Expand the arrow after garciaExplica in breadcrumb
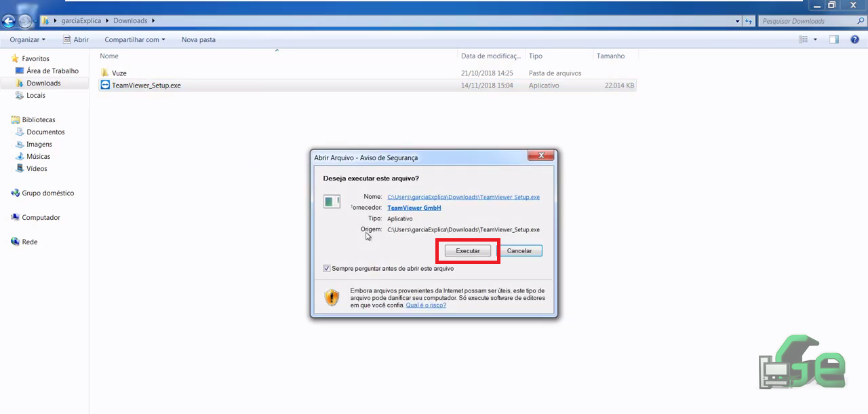Screen dimensions: 868x414 [106, 21]
